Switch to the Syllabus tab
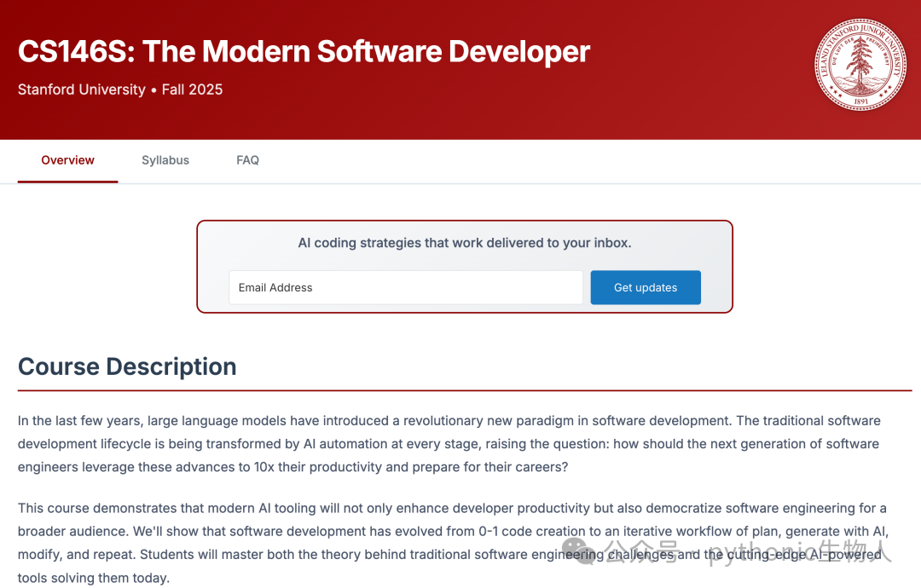921x588 pixels. coord(165,160)
